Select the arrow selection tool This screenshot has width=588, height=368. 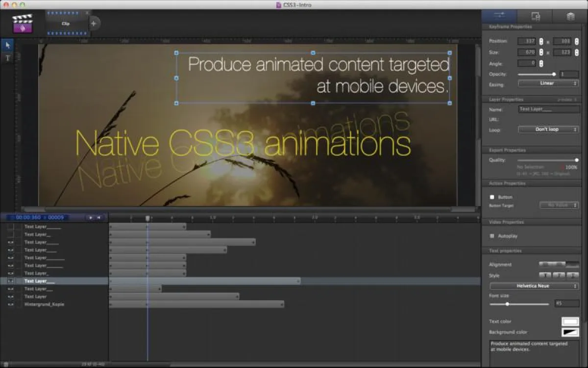(x=7, y=45)
